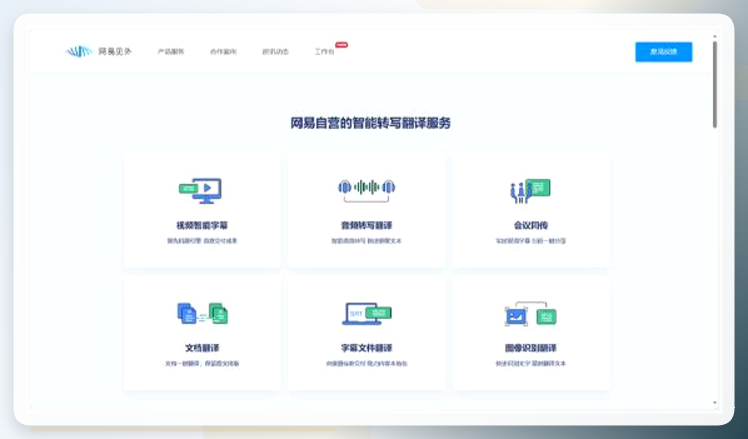This screenshot has height=439, width=748.
Task: Open the 文档翻译 service title
Action: click(x=202, y=348)
